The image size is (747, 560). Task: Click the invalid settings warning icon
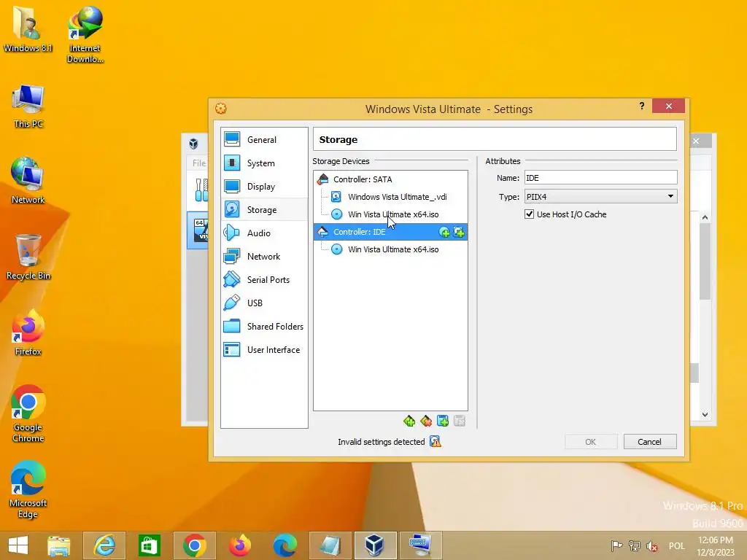coord(436,441)
